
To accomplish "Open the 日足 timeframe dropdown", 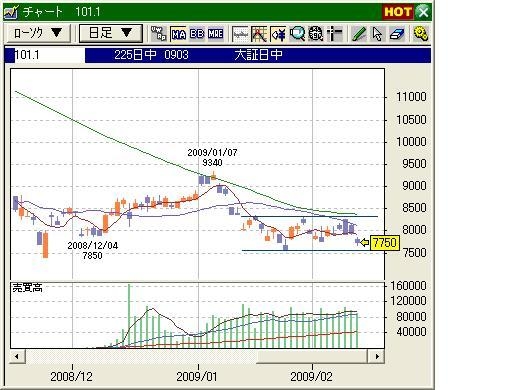I will tap(111, 33).
